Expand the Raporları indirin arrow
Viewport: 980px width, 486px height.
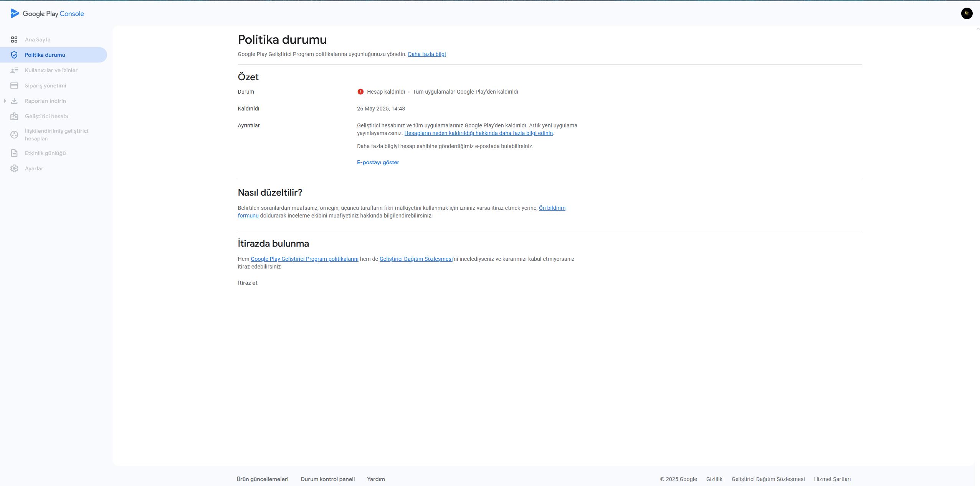pos(5,101)
